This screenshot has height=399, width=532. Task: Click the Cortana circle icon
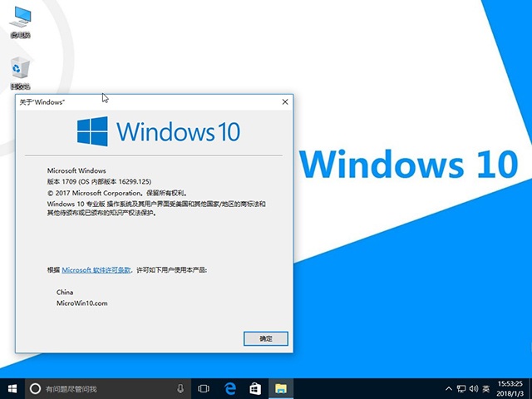pyautogui.click(x=35, y=388)
